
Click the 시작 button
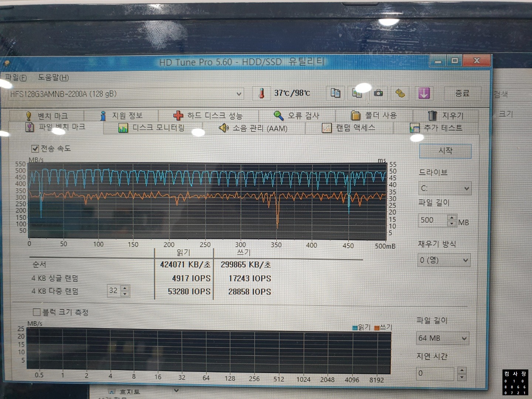pos(445,151)
